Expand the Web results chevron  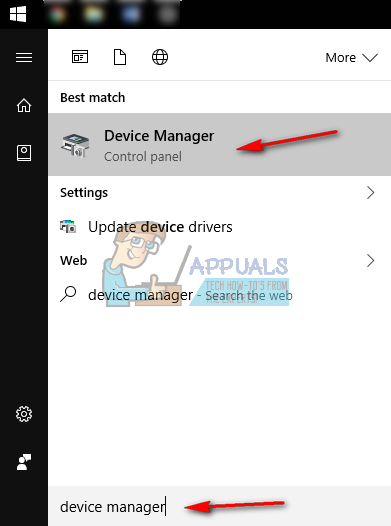point(371,261)
